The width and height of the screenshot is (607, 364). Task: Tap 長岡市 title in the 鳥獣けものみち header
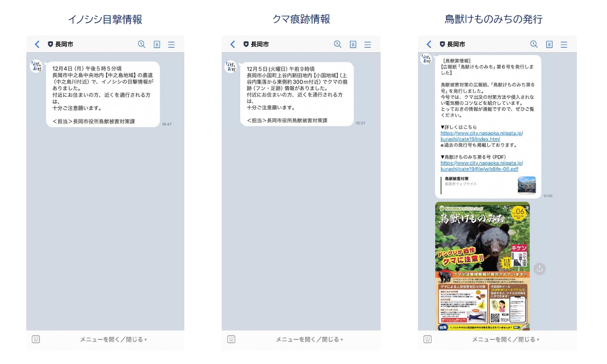pyautogui.click(x=456, y=44)
